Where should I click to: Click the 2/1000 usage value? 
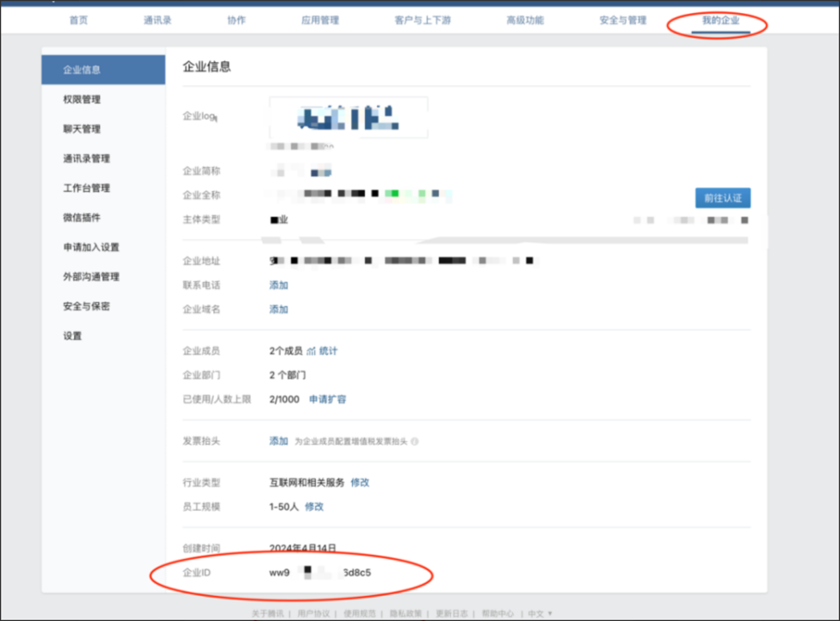click(285, 399)
